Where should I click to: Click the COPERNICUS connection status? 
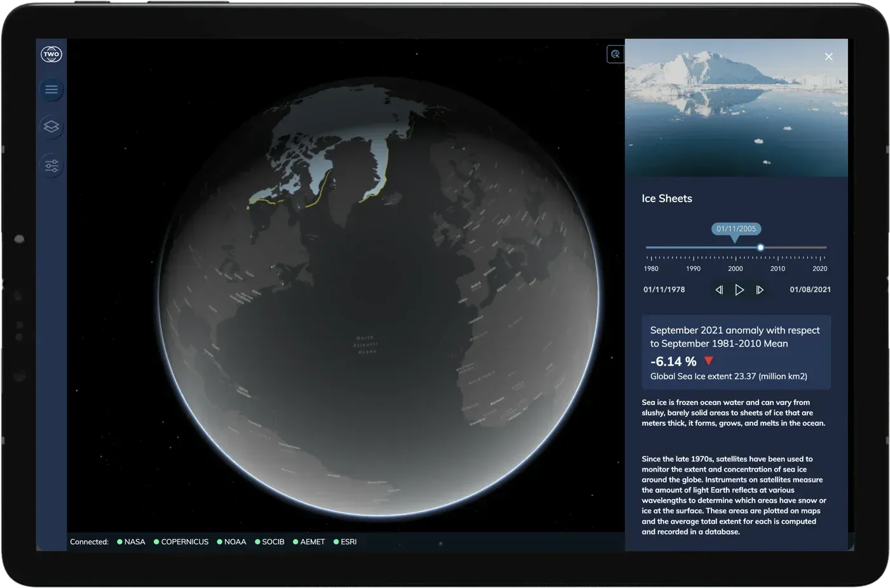coord(181,542)
